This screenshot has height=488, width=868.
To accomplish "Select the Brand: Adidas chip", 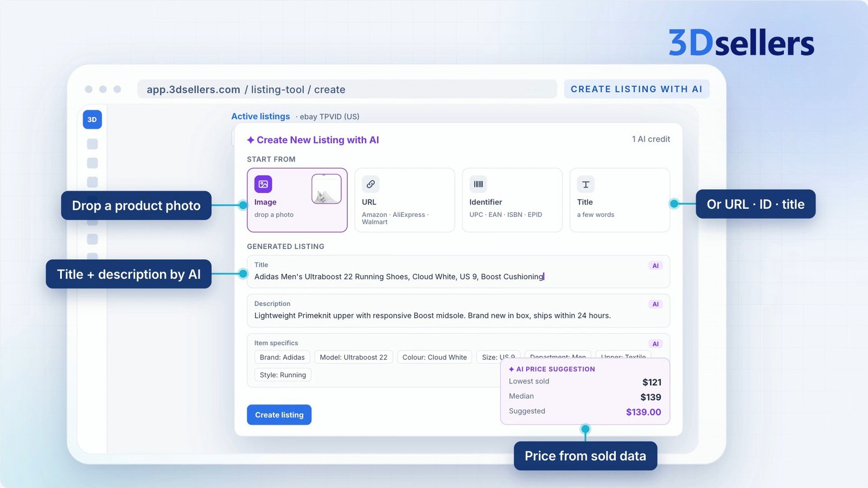I will 282,357.
